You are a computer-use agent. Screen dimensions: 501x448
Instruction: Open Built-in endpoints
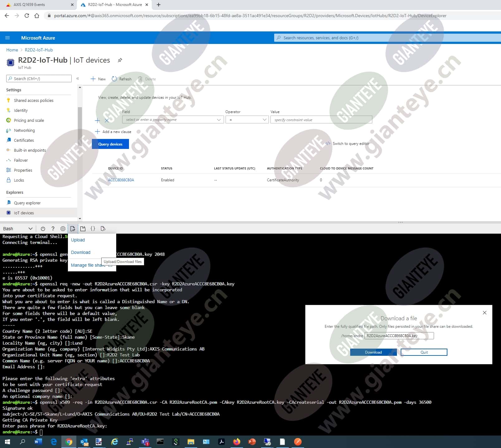(30, 150)
